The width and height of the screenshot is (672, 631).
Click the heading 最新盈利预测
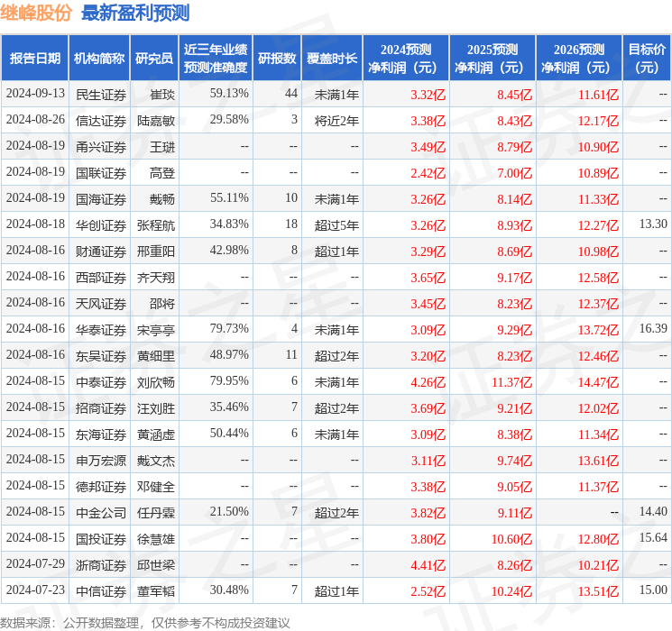135,13
